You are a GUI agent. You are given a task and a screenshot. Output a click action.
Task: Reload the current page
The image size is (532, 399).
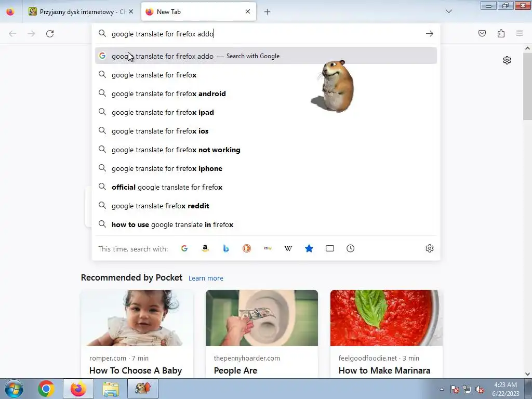click(50, 34)
